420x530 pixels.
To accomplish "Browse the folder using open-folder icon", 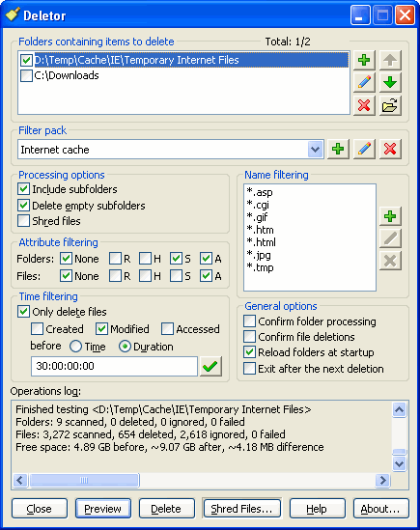I will click(x=390, y=105).
